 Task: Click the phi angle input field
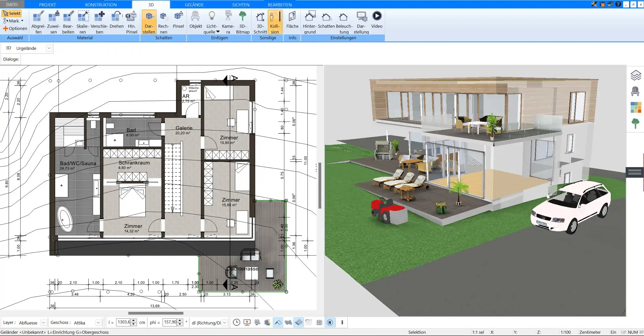(170, 322)
